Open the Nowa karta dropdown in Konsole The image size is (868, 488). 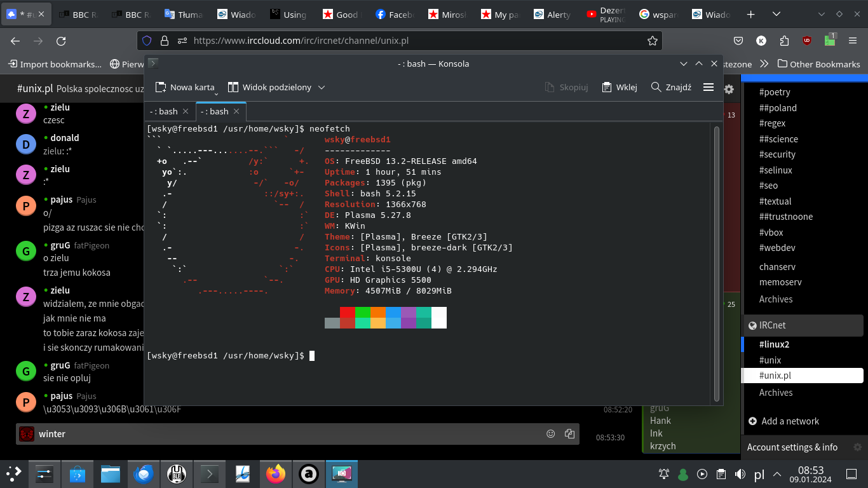tap(216, 93)
